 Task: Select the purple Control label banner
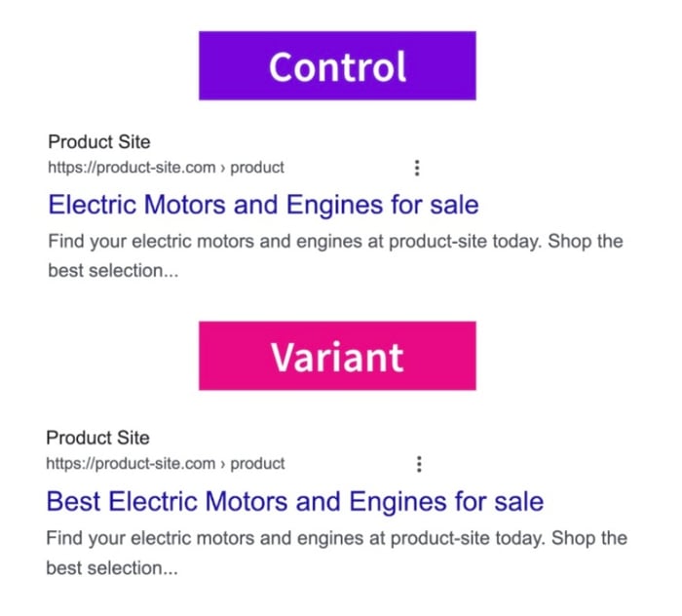click(337, 65)
